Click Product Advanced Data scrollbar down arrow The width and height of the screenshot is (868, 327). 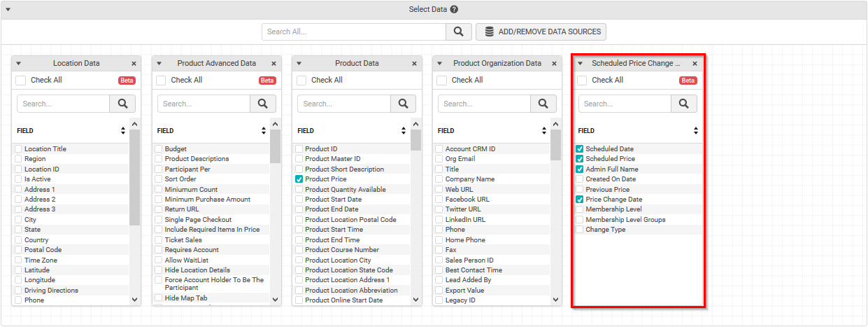pos(276,300)
